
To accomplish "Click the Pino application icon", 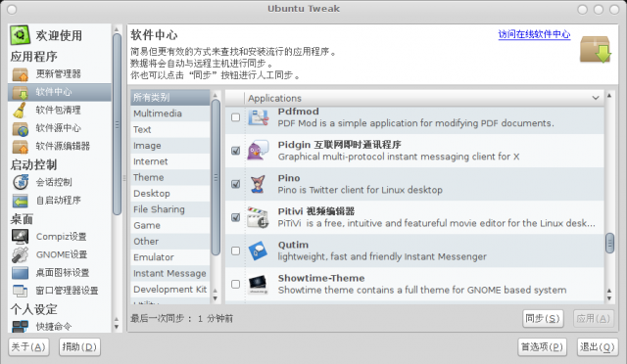I will [258, 184].
